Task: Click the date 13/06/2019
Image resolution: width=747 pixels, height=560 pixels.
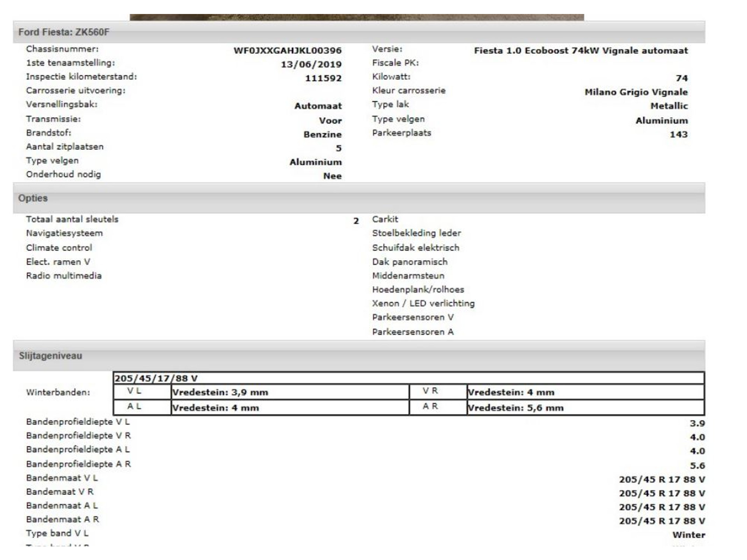Action: click(x=311, y=65)
